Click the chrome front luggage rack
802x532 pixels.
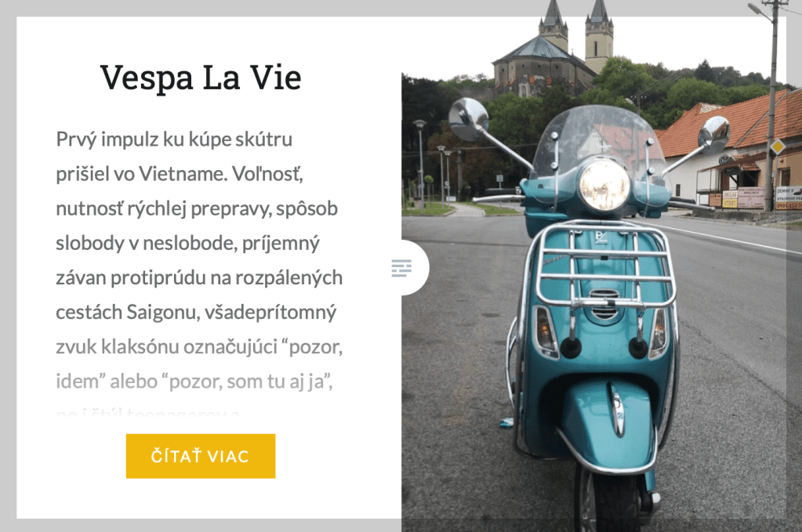tap(604, 266)
